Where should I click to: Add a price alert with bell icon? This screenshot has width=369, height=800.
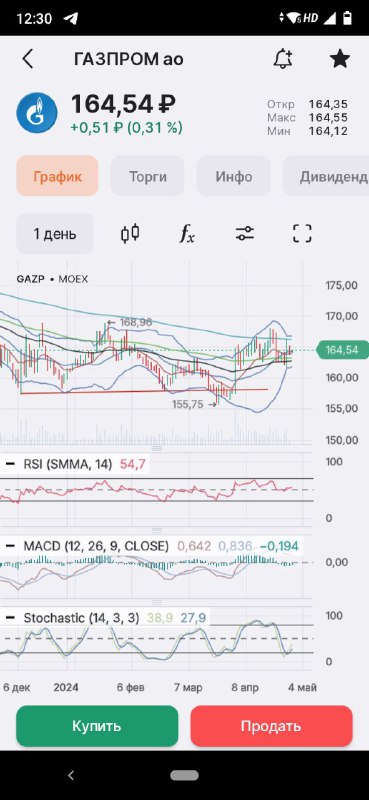click(283, 59)
